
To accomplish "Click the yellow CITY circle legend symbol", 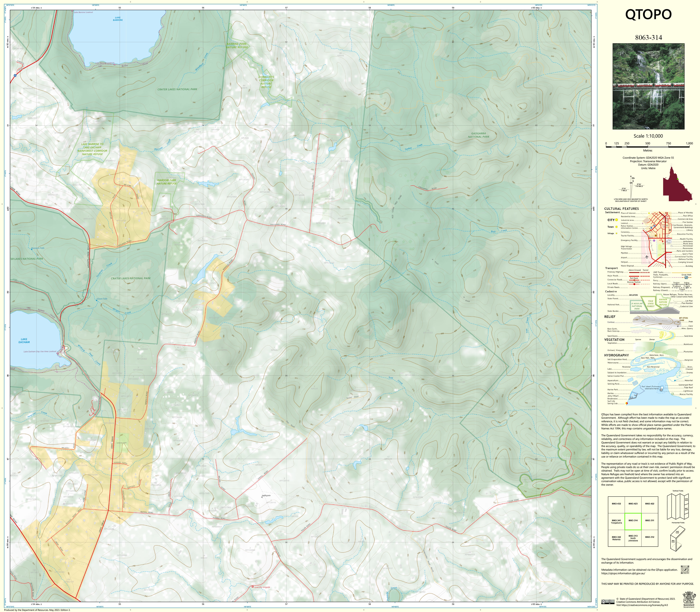I will pos(617,220).
